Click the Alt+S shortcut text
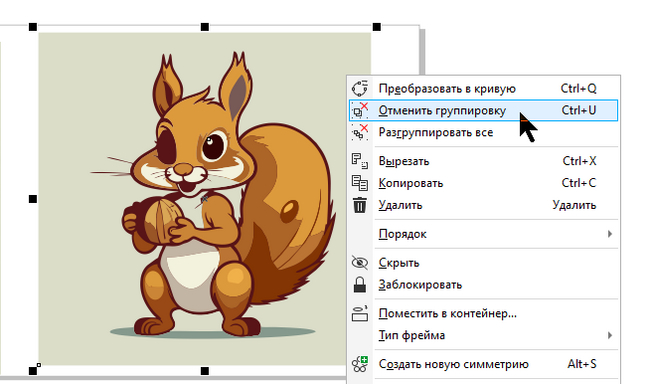Viewport: 650px width, 384px height. pos(582,364)
